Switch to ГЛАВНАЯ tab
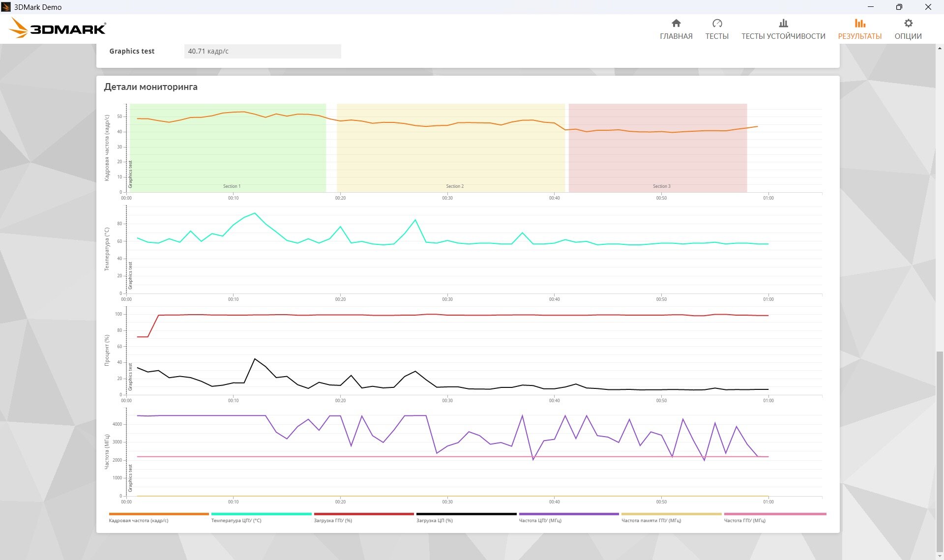This screenshot has width=944, height=560. pyautogui.click(x=676, y=36)
